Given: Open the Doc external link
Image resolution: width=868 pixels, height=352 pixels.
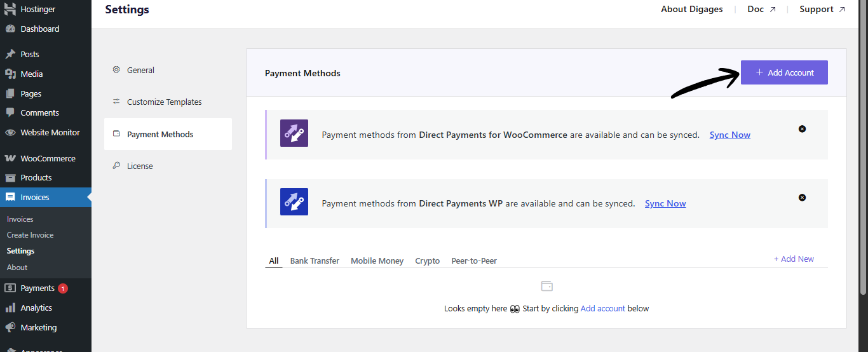Looking at the screenshot, I should coord(761,9).
